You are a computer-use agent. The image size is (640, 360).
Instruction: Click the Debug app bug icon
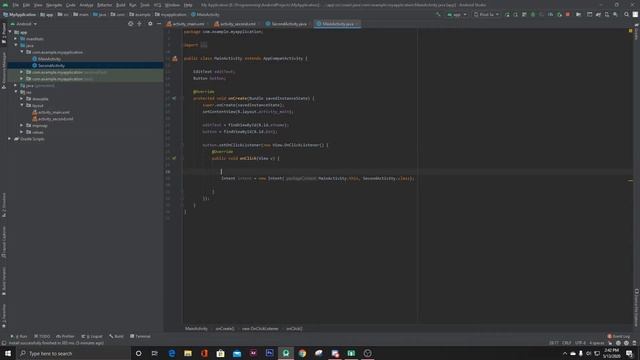pyautogui.click(x=533, y=15)
